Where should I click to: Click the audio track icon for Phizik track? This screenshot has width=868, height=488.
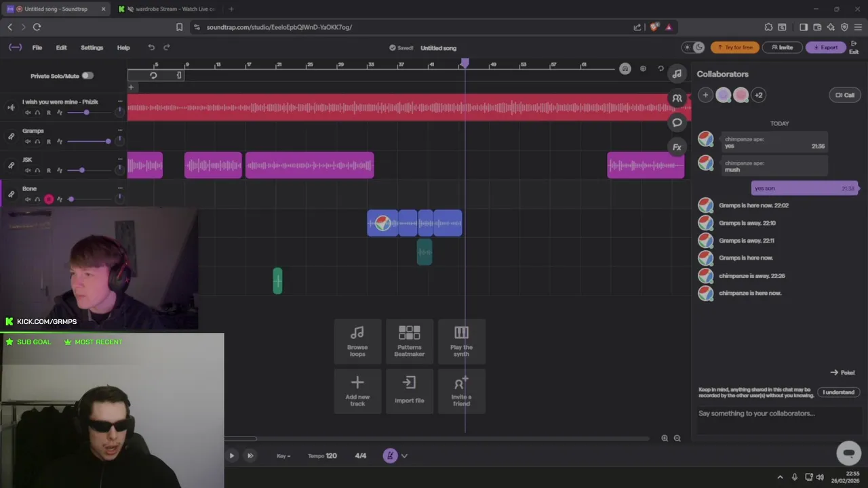point(11,107)
